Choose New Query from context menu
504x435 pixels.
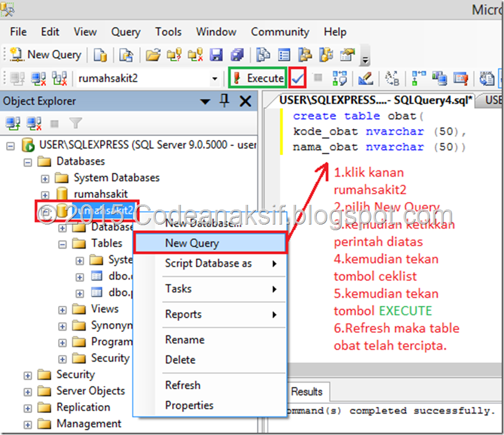coord(209,243)
